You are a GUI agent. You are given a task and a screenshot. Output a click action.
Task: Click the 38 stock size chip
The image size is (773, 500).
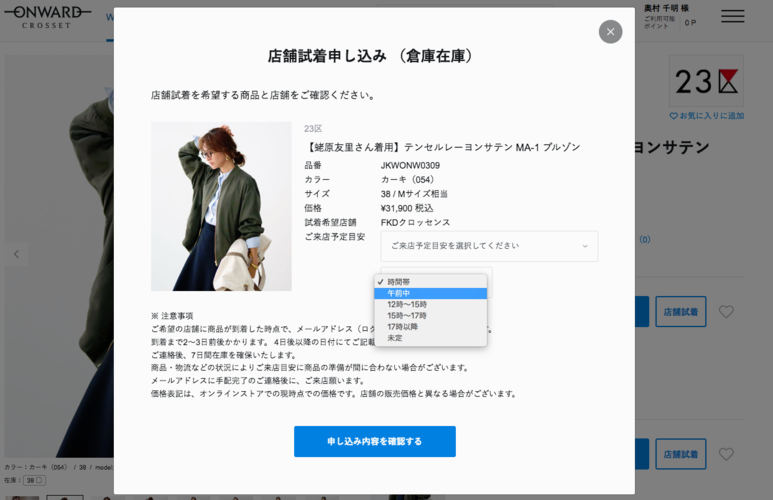[34, 480]
